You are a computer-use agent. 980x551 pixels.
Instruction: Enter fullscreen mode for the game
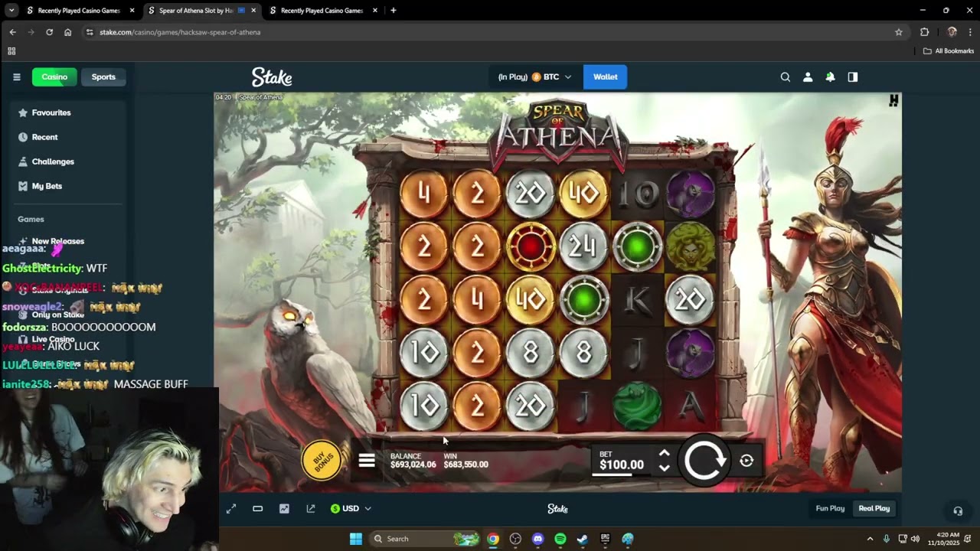click(231, 508)
